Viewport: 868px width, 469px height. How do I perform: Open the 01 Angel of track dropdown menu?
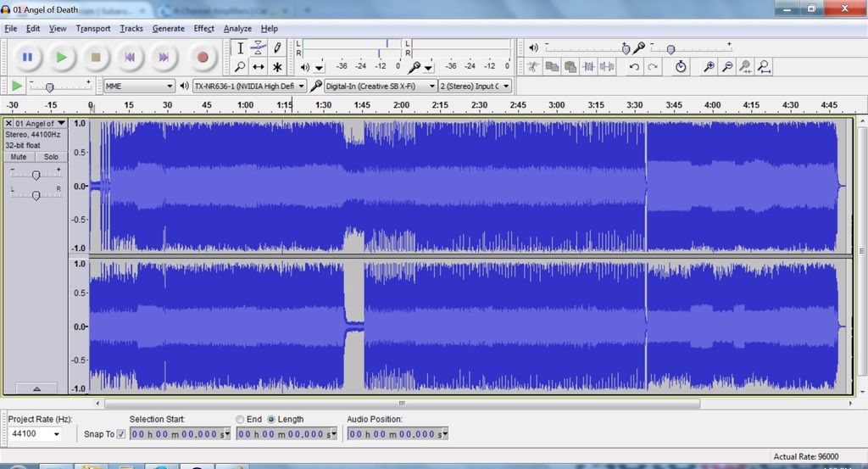pos(39,124)
